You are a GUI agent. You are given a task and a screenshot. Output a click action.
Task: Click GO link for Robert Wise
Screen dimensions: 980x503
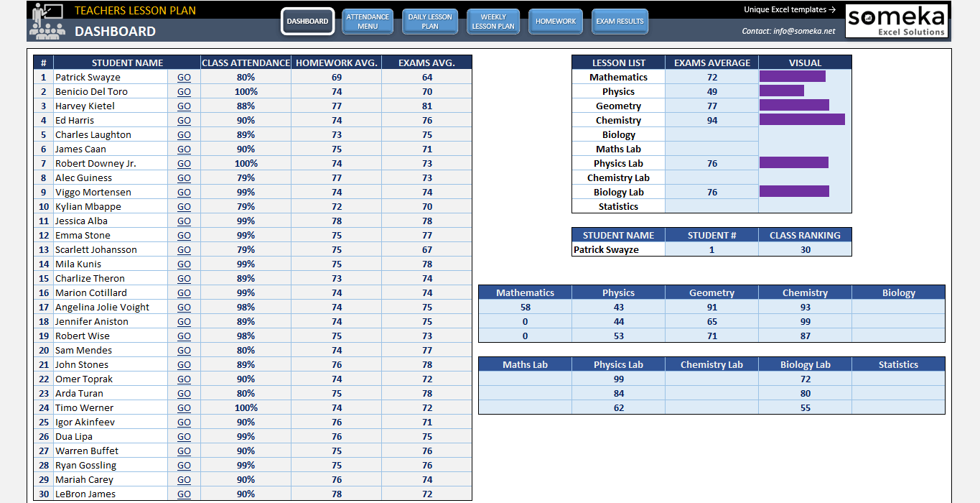pos(184,336)
